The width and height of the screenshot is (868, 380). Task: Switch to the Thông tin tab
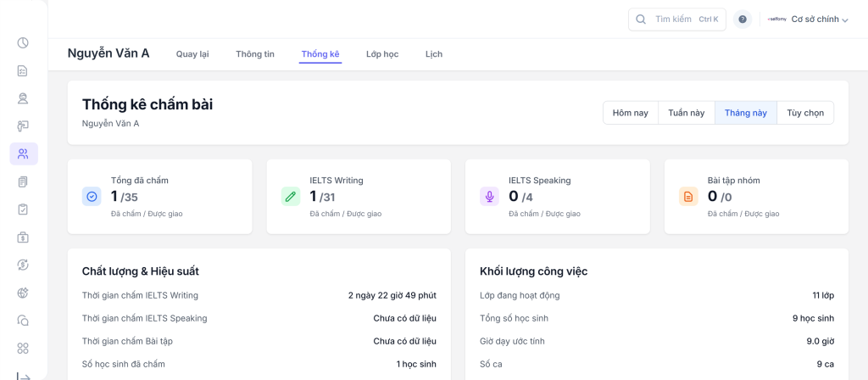255,54
